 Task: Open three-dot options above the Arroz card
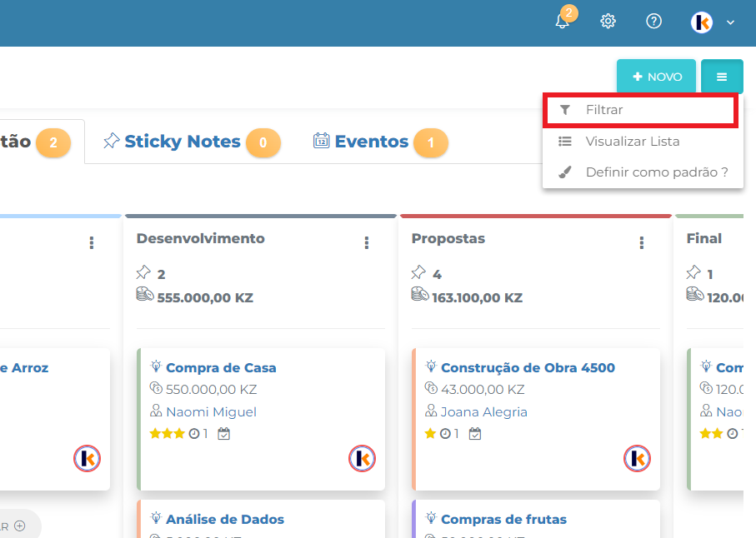click(x=92, y=242)
